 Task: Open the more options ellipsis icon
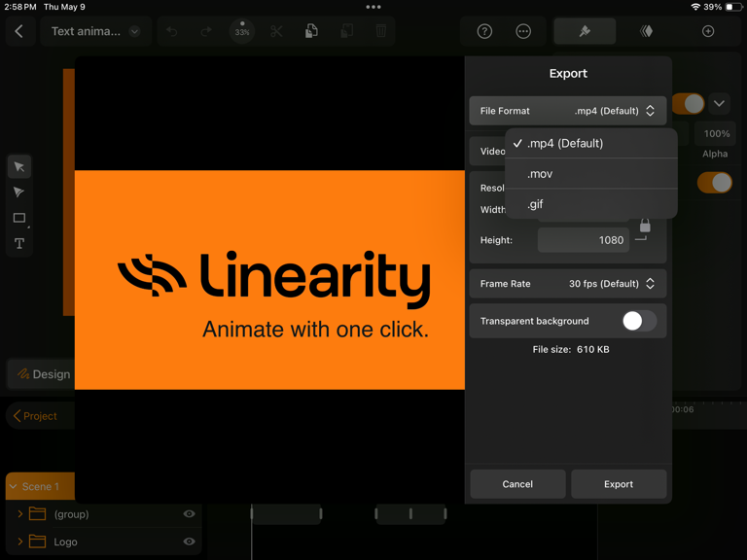[523, 31]
